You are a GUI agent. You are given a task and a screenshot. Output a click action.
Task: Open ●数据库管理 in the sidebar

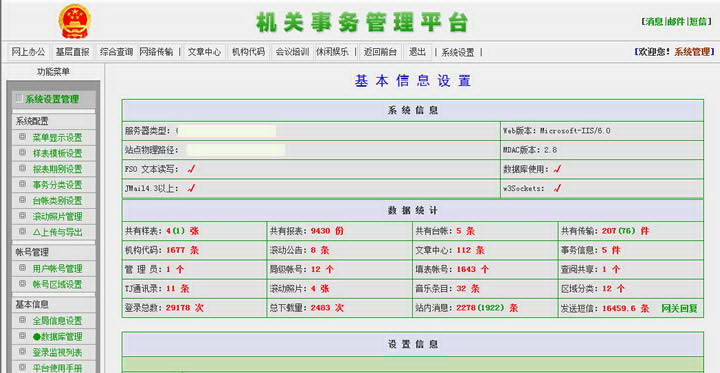tap(57, 337)
